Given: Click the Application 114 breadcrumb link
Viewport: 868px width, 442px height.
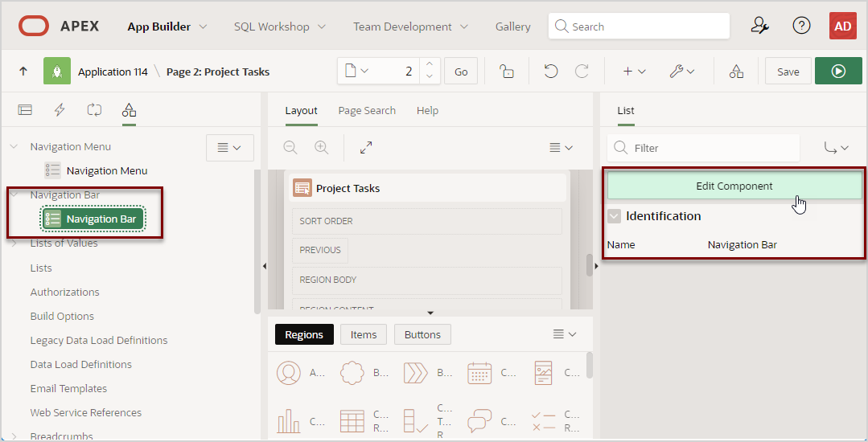Looking at the screenshot, I should (113, 72).
